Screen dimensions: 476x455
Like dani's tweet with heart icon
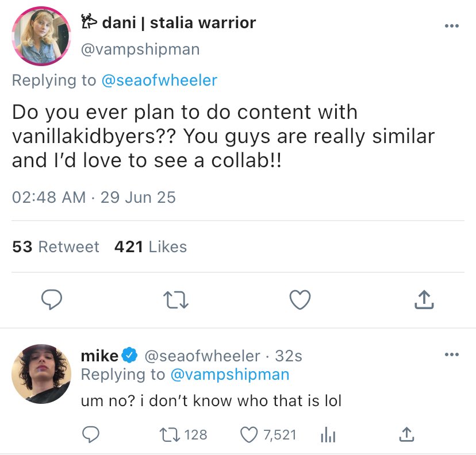(300, 299)
